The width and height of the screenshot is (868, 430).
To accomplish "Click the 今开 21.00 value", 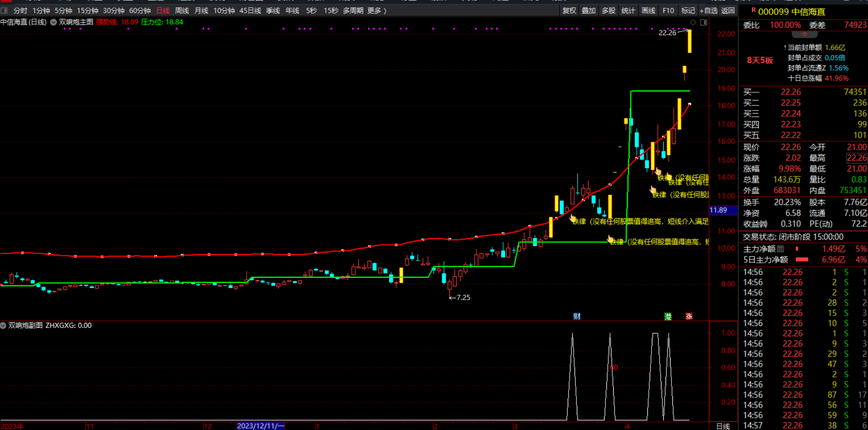I will (857, 147).
